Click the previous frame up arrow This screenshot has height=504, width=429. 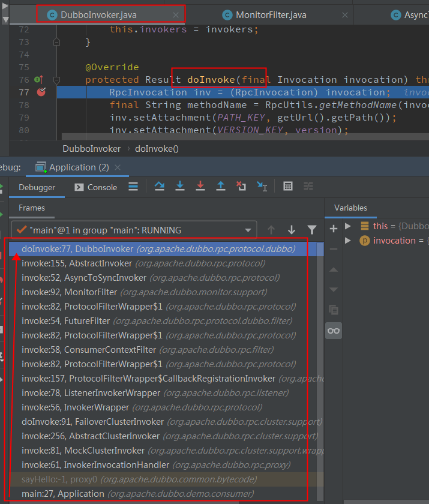(x=271, y=230)
